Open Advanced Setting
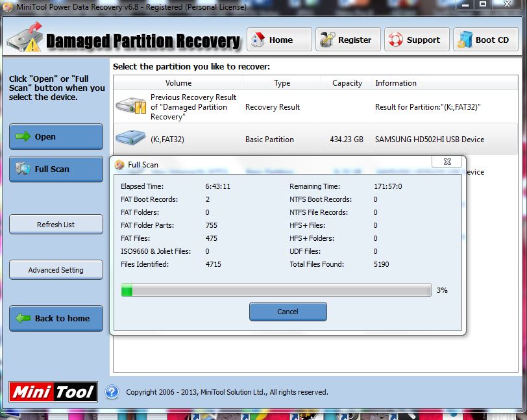The height and width of the screenshot is (420, 527). (x=56, y=270)
